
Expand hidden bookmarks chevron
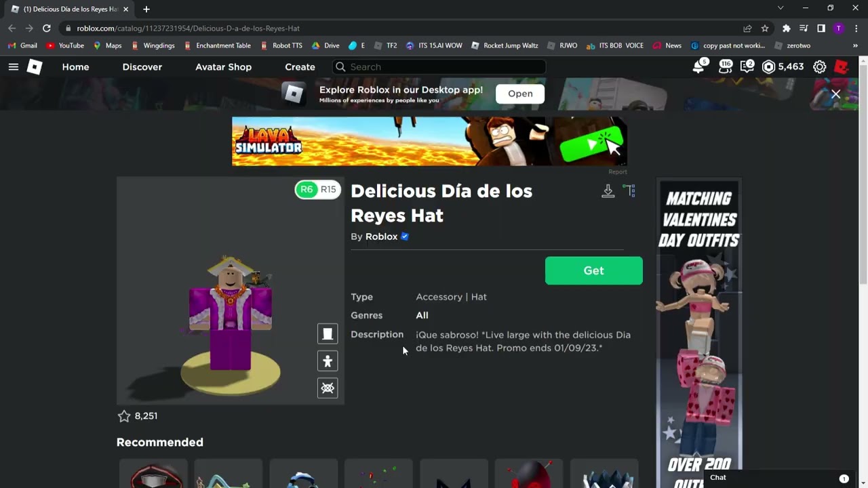pyautogui.click(x=855, y=45)
